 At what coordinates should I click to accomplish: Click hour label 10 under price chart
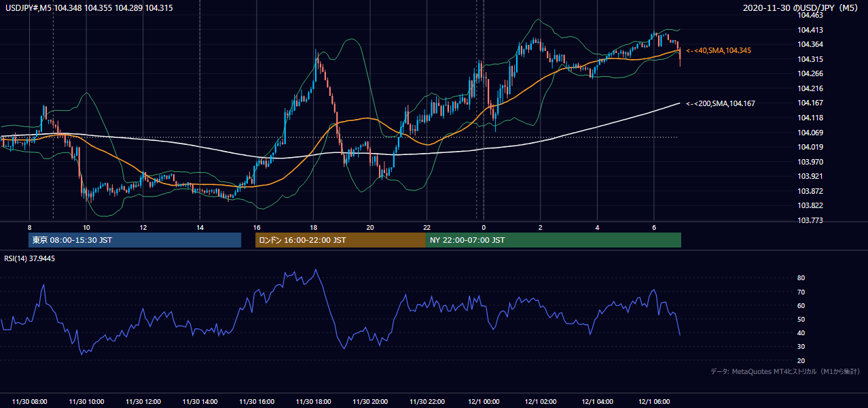[x=86, y=227]
